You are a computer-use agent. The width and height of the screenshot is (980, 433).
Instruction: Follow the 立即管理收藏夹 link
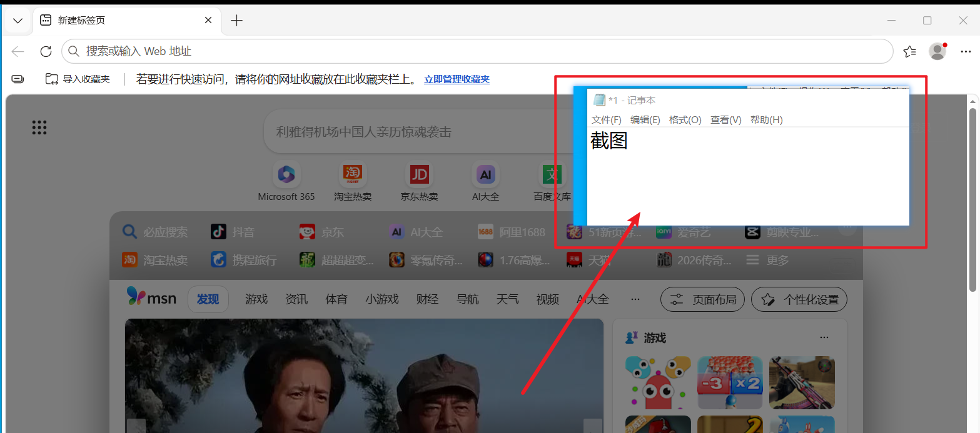point(457,79)
